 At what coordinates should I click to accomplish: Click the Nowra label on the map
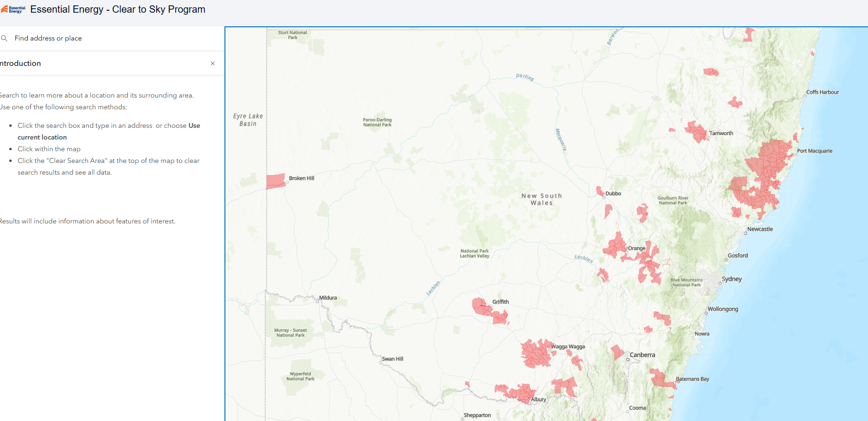(x=702, y=334)
